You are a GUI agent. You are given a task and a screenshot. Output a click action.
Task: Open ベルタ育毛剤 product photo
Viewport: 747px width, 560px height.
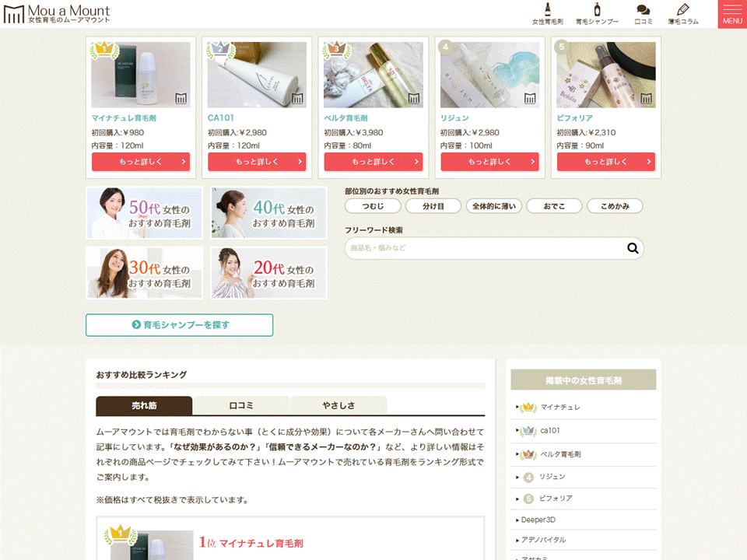[373, 75]
